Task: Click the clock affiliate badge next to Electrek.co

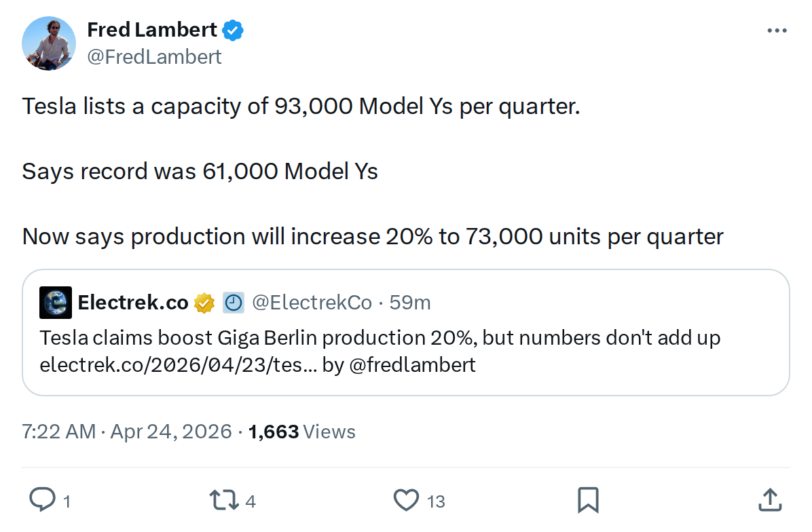Action: click(233, 302)
